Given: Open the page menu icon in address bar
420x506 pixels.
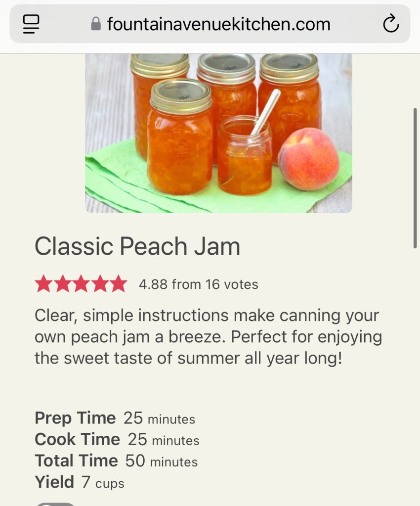Looking at the screenshot, I should pyautogui.click(x=31, y=24).
